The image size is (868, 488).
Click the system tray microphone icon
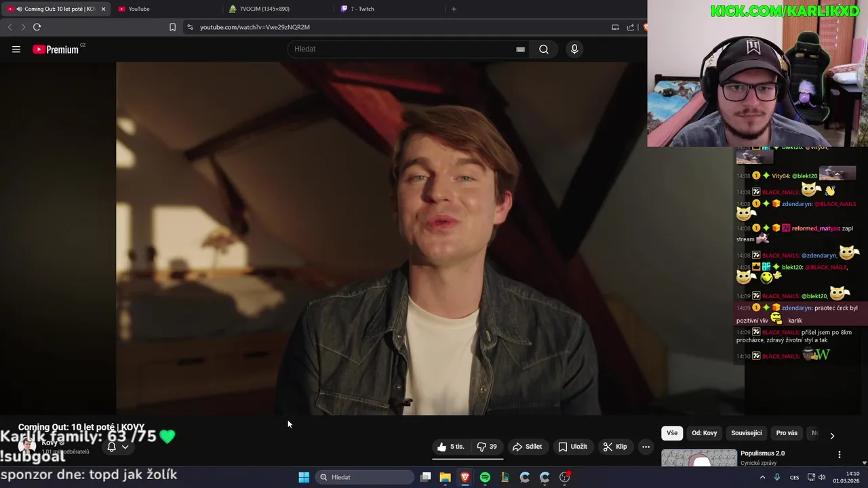777,477
